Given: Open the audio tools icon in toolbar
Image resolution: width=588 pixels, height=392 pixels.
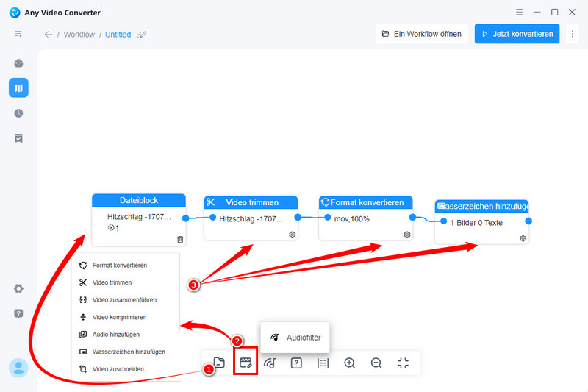Looking at the screenshot, I should pyautogui.click(x=270, y=363).
